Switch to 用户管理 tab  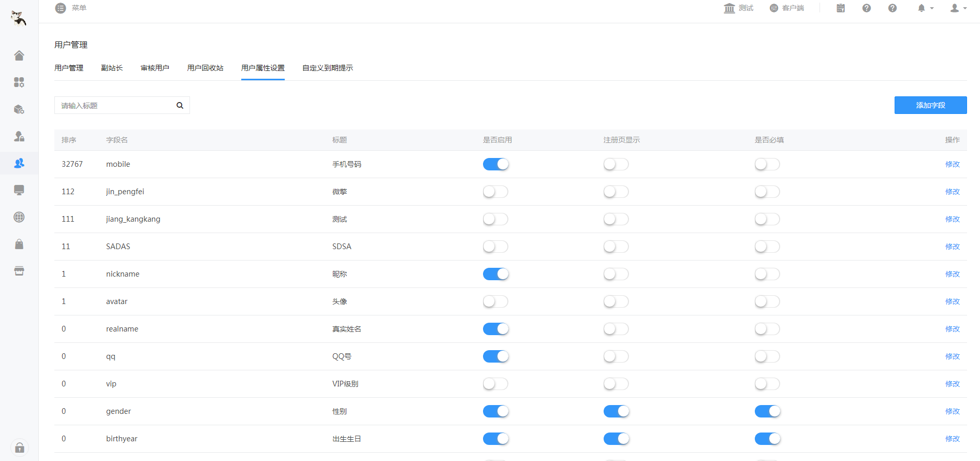pyautogui.click(x=69, y=68)
